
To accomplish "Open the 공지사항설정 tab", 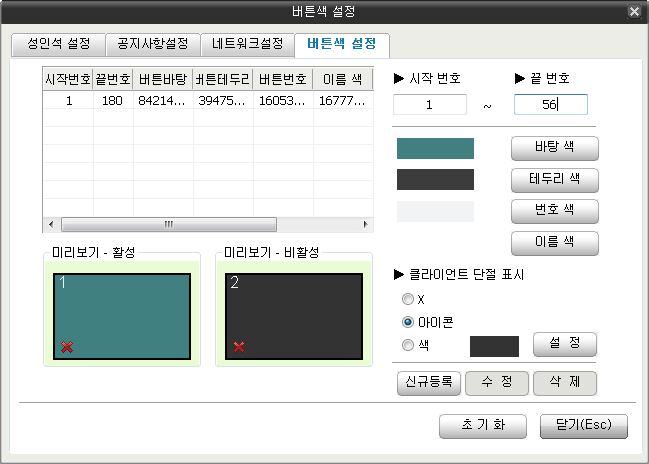I will tap(153, 44).
